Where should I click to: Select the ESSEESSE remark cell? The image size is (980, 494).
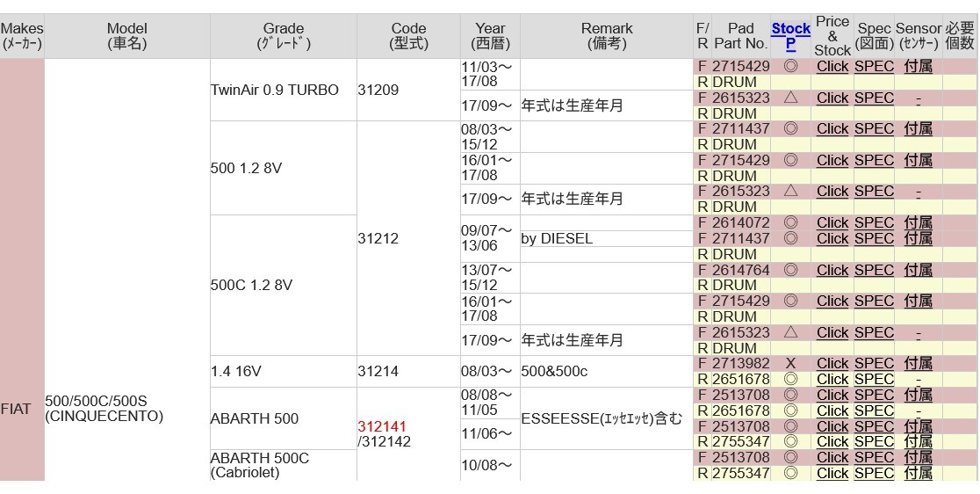tap(607, 418)
